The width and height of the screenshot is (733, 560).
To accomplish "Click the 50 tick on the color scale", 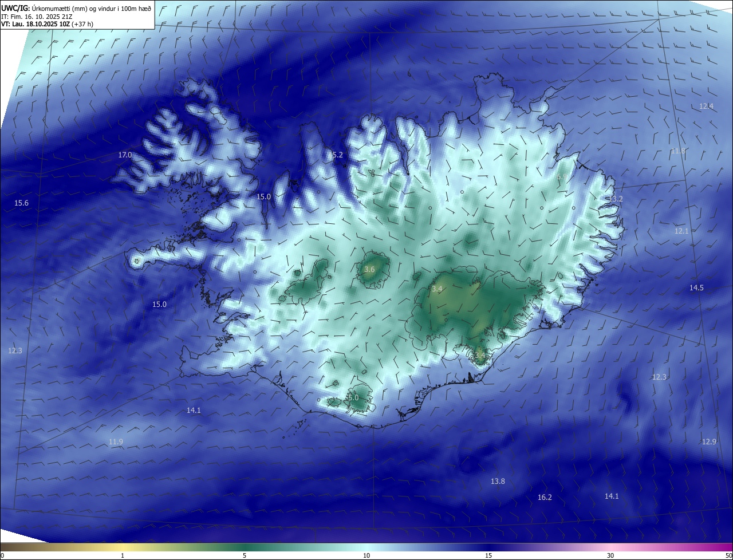I will [728, 555].
